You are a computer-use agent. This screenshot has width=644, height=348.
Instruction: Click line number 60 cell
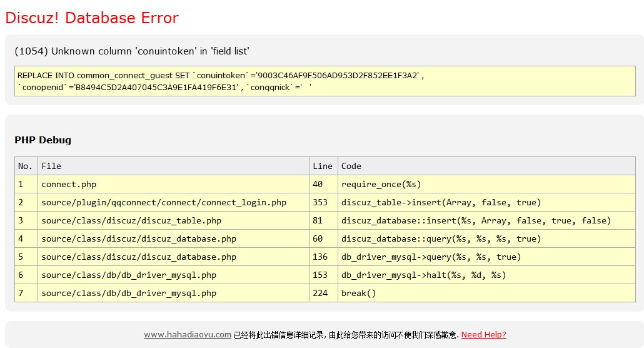click(x=323, y=238)
